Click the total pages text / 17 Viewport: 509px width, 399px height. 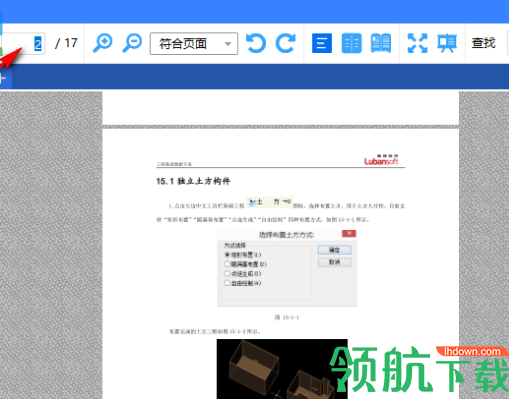point(66,43)
